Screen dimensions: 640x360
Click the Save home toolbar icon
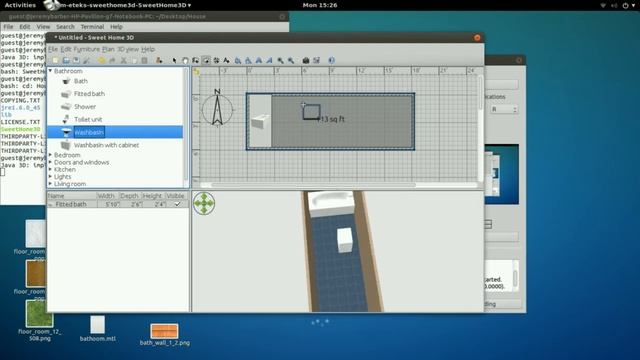click(76, 60)
